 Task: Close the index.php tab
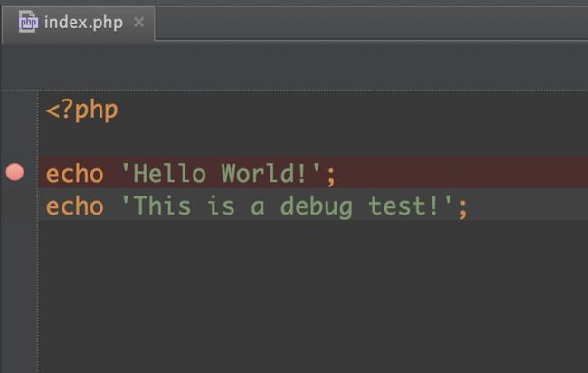click(x=139, y=22)
